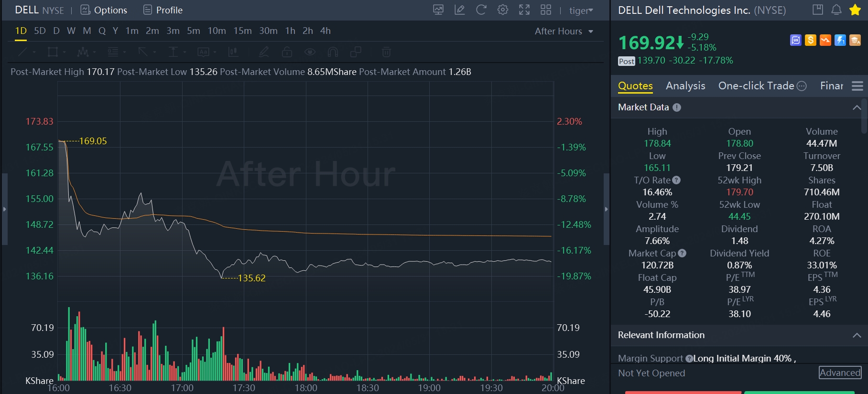Click the blue lightning badge
The height and width of the screenshot is (394, 868).
point(840,41)
